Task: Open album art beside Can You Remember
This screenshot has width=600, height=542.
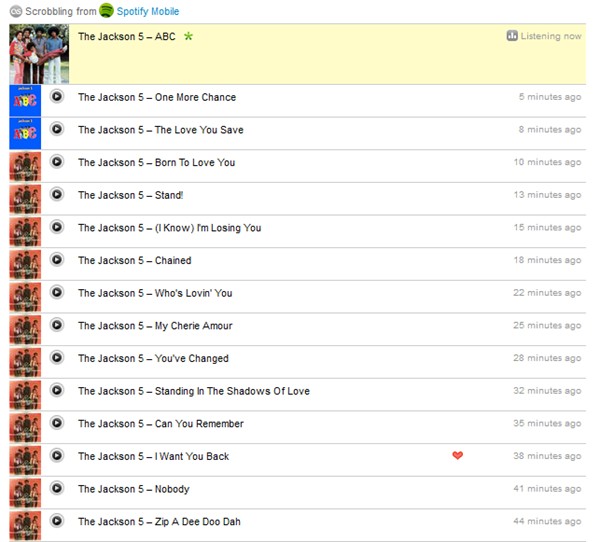Action: tap(25, 427)
